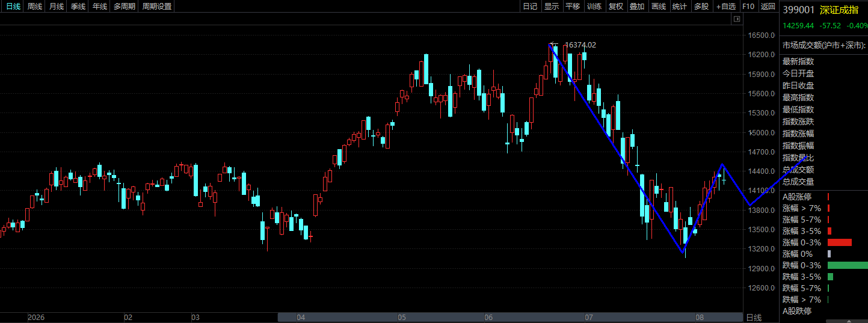The image size is (868, 323).
Task: Click the 跌幅 > 7% row label
Action: (802, 300)
